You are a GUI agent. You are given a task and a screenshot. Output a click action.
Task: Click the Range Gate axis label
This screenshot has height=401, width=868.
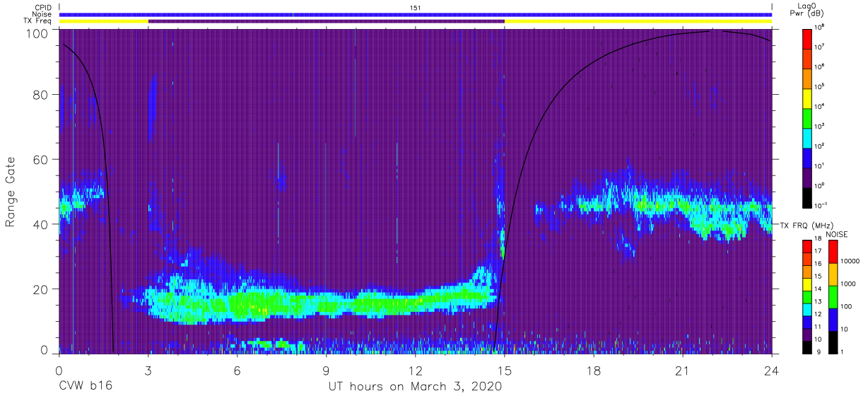(x=11, y=192)
